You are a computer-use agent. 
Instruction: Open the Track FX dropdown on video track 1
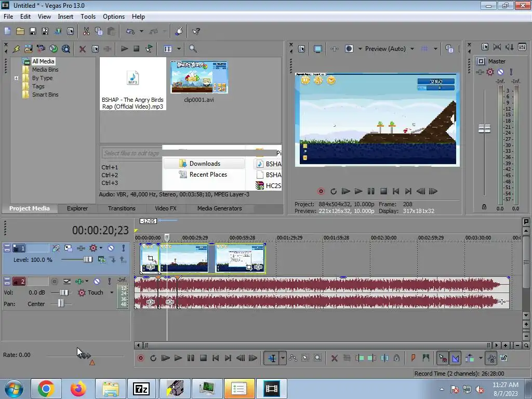click(101, 248)
